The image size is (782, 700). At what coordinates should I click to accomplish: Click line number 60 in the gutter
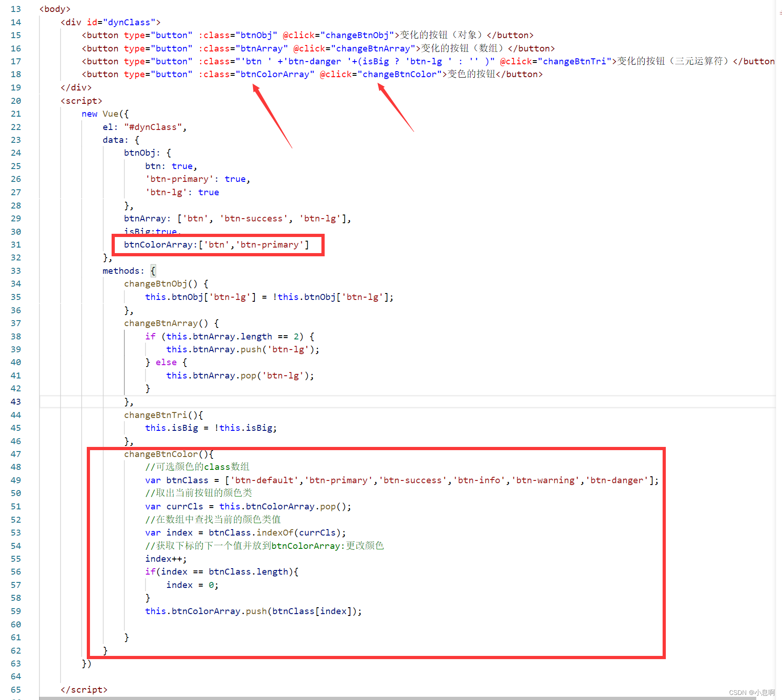pos(16,625)
